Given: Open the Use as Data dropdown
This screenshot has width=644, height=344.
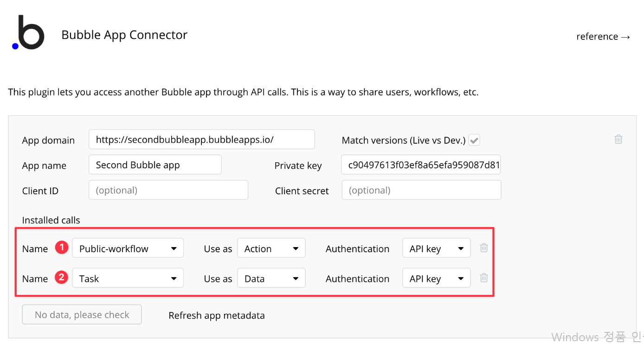Looking at the screenshot, I should point(271,278).
